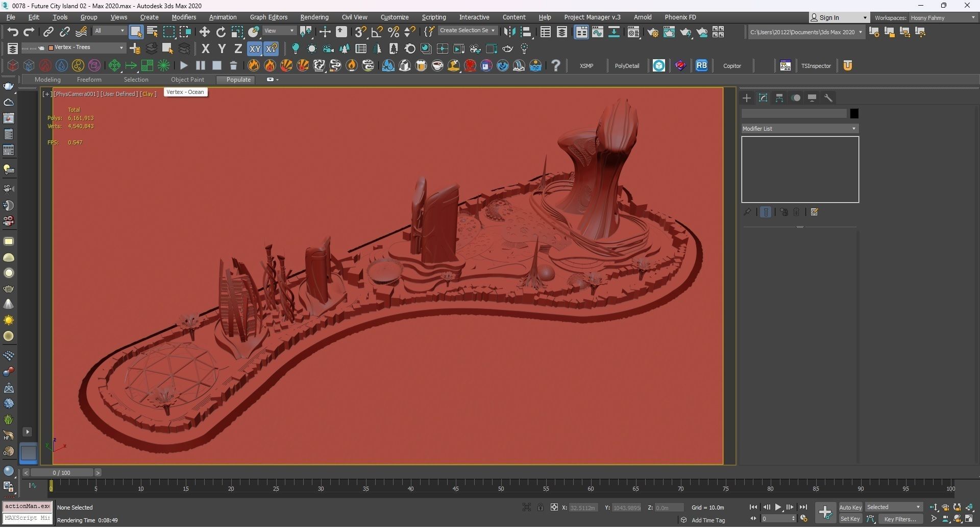Click the Align tool icon
Viewport: 980px width, 531px height.
(x=526, y=32)
